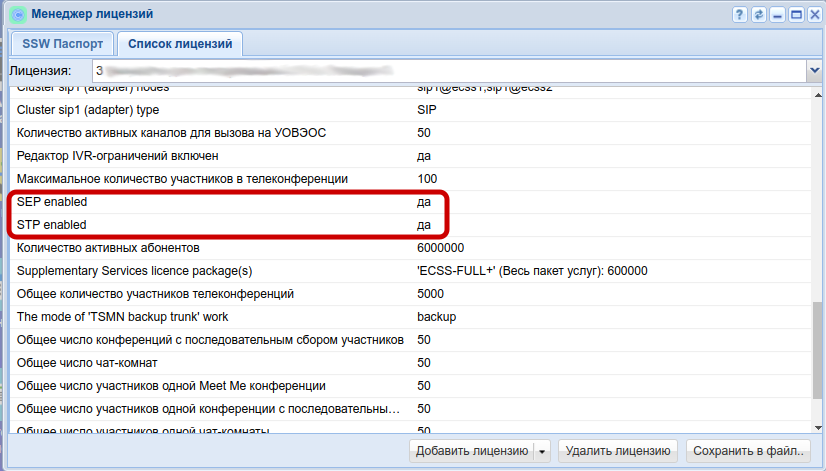Click the scrollbar up arrow
The height and width of the screenshot is (471, 826).
[x=818, y=95]
